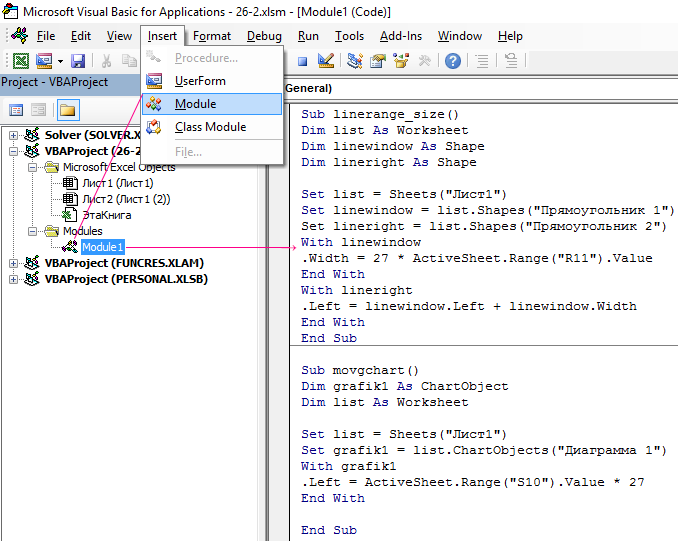678x541 pixels.
Task: Click the Class Module icon in menu
Action: [154, 127]
